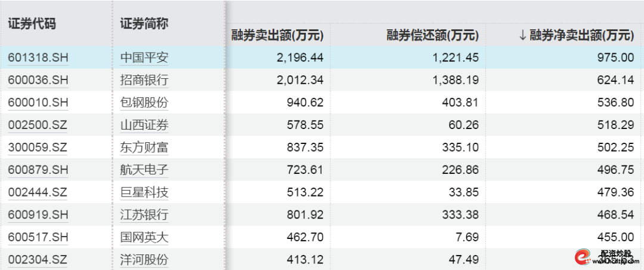Select 航天电子 sell amount 723.61

305,170
